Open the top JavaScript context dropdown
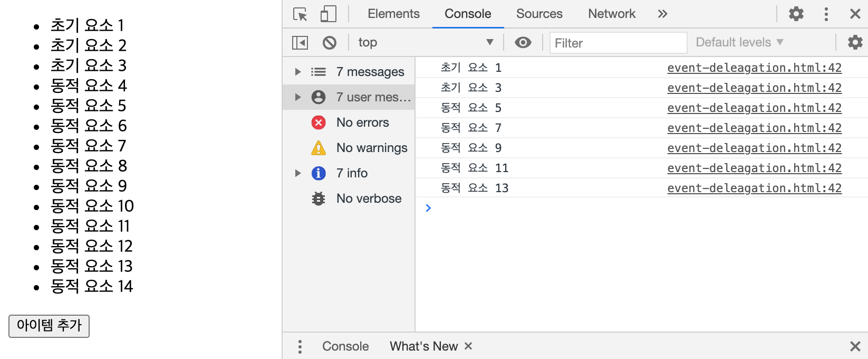The width and height of the screenshot is (868, 359). tap(425, 43)
